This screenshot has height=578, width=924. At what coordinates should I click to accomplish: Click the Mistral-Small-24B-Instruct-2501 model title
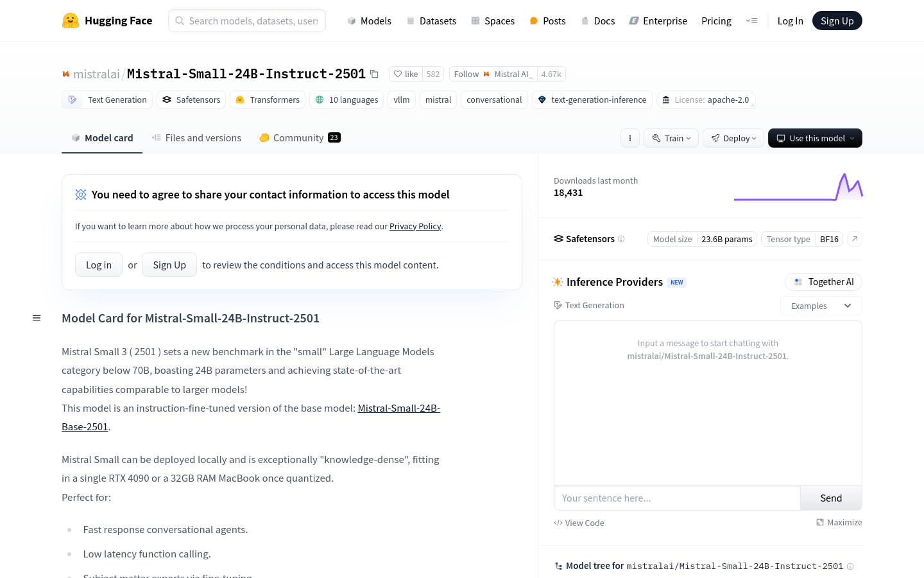(246, 74)
